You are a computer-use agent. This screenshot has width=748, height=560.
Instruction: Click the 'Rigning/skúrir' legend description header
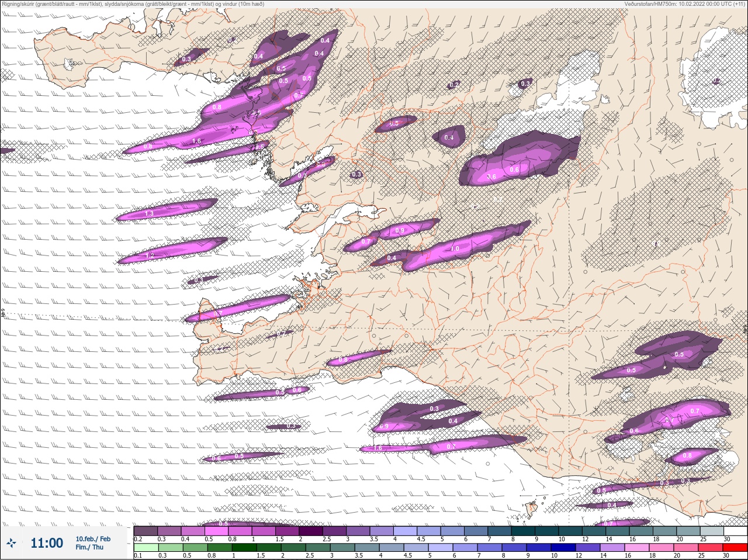[x=133, y=4]
